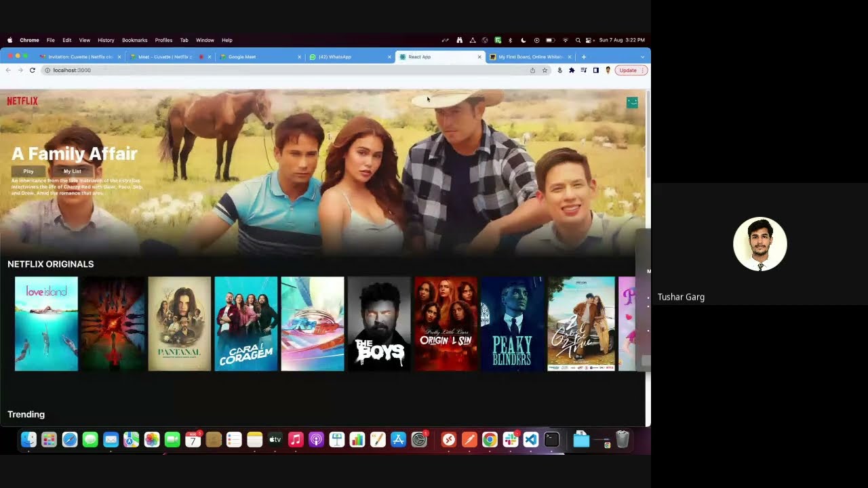This screenshot has height=488, width=868.
Task: Open Google Chrome in the Dock
Action: pyautogui.click(x=490, y=440)
